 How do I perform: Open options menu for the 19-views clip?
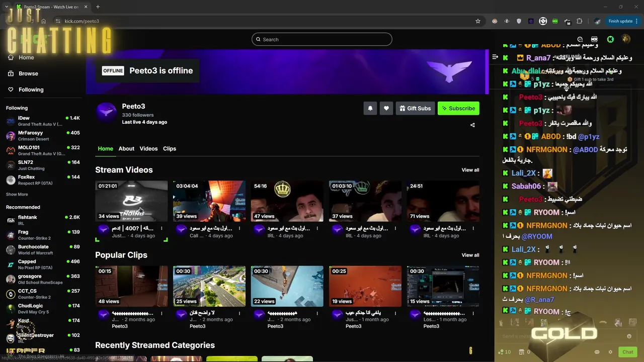(x=395, y=313)
